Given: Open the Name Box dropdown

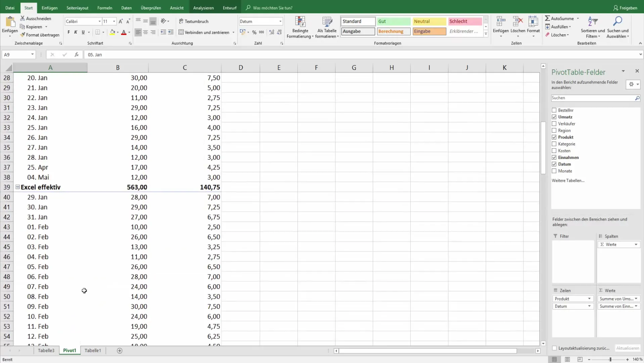Looking at the screenshot, I should [32, 54].
